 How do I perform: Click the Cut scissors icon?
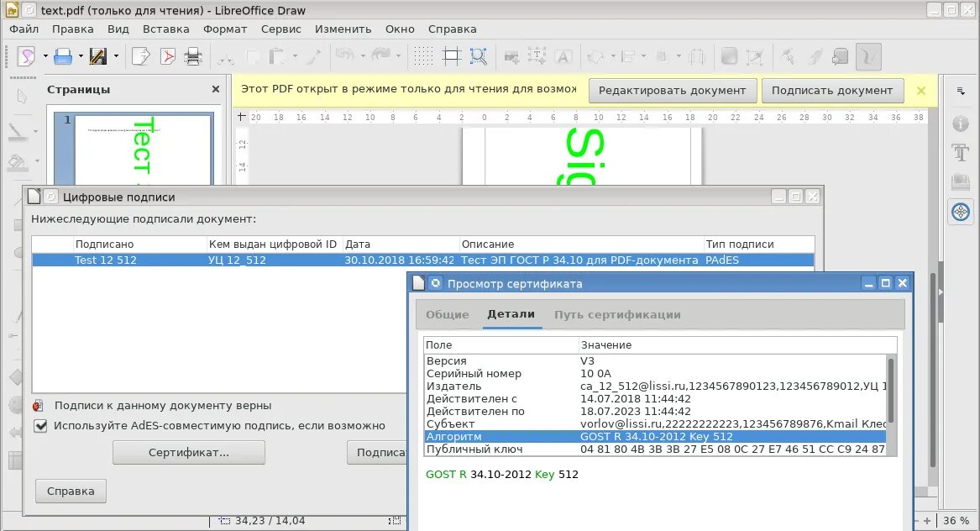point(226,57)
